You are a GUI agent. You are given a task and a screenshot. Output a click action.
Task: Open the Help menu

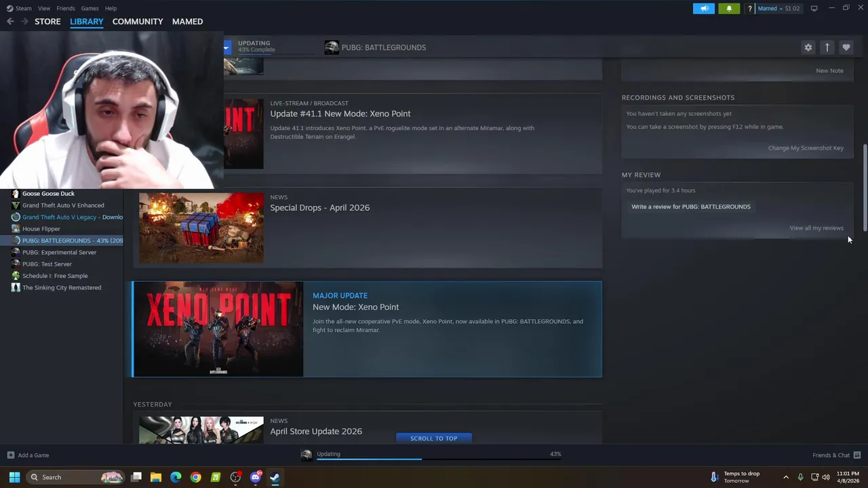pyautogui.click(x=111, y=8)
